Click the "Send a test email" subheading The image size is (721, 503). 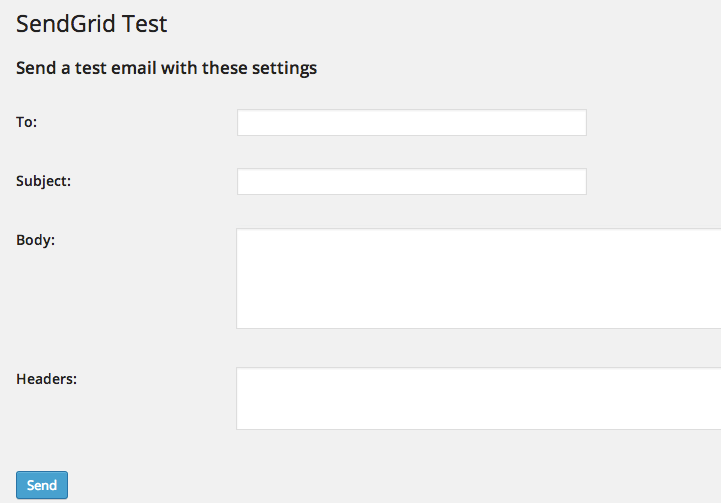point(167,69)
